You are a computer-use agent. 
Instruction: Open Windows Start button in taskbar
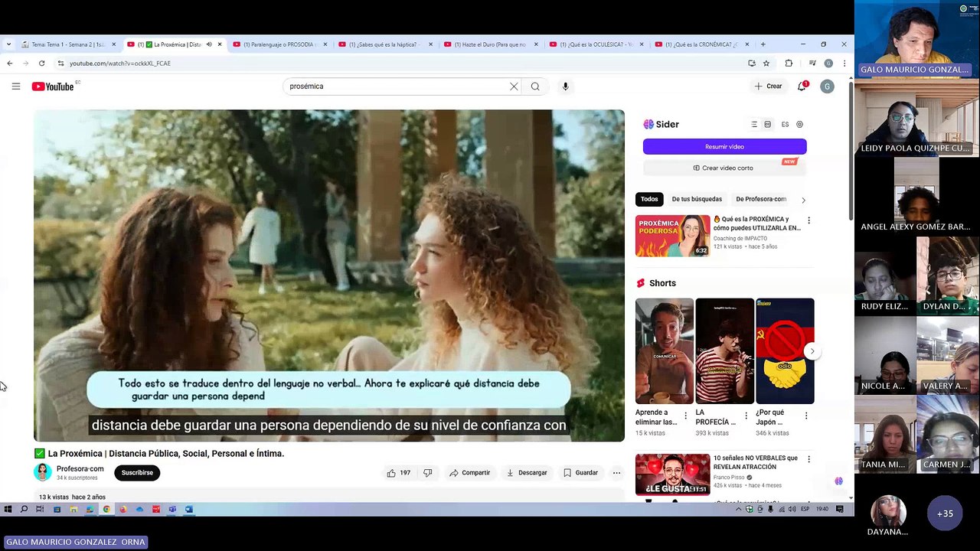tap(8, 509)
